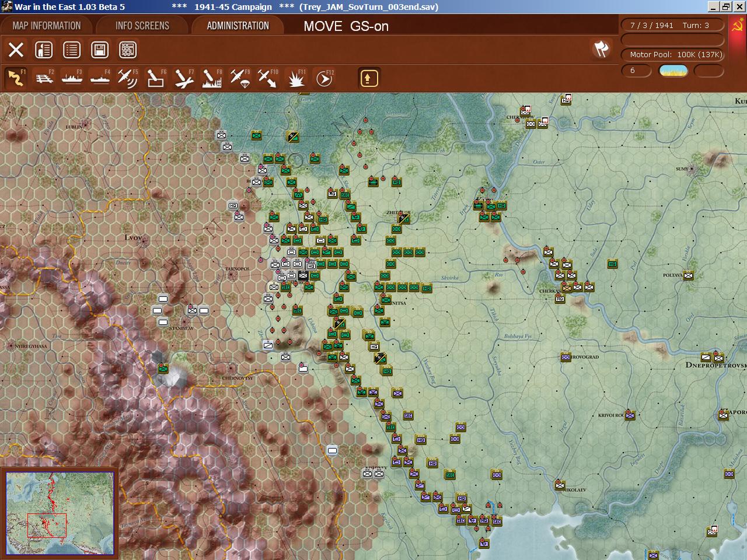This screenshot has width=747, height=560.
Task: Click the F12 arrow-in-circle icon
Action: [324, 78]
